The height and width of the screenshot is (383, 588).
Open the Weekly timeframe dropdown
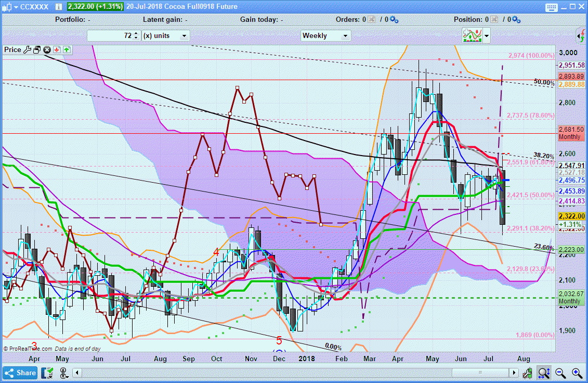click(x=325, y=36)
